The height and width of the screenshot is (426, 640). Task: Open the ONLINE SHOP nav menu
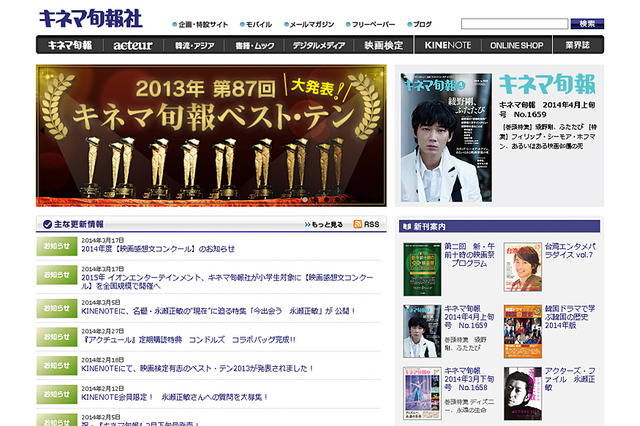click(x=517, y=45)
